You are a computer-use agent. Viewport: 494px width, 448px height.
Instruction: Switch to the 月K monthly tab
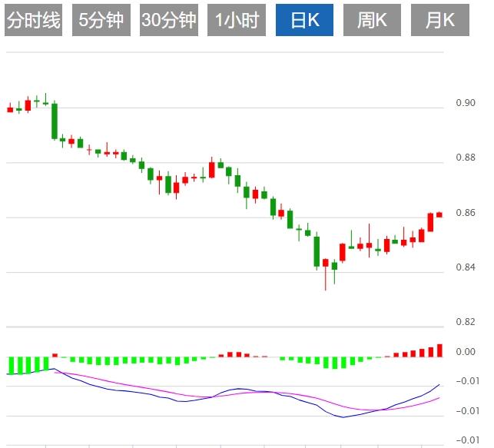point(440,20)
